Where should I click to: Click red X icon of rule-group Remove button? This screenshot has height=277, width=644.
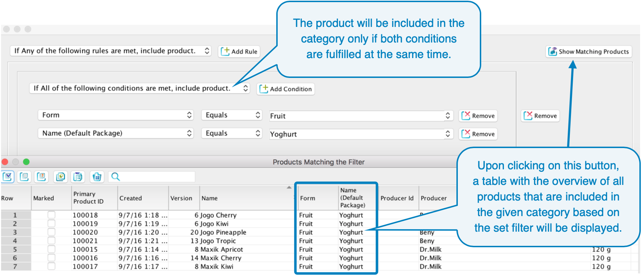click(528, 115)
